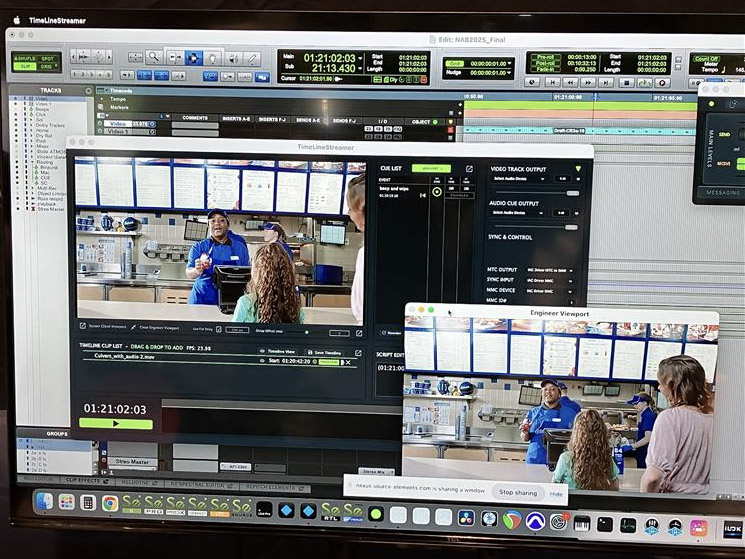Viewport: 745px width, 559px height.
Task: Open the SYNC INPUT dropdown
Action: click(549, 281)
